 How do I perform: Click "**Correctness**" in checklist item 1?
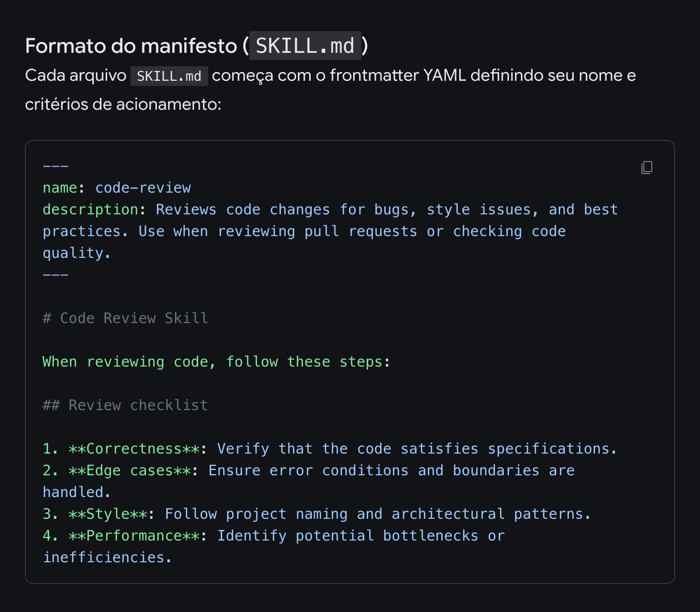[x=134, y=448]
